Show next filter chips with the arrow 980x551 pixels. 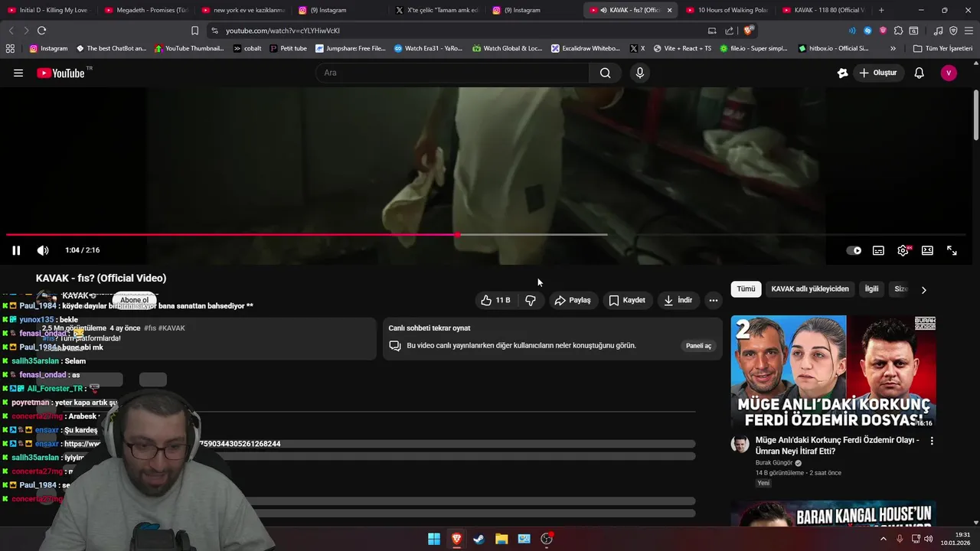(x=923, y=290)
